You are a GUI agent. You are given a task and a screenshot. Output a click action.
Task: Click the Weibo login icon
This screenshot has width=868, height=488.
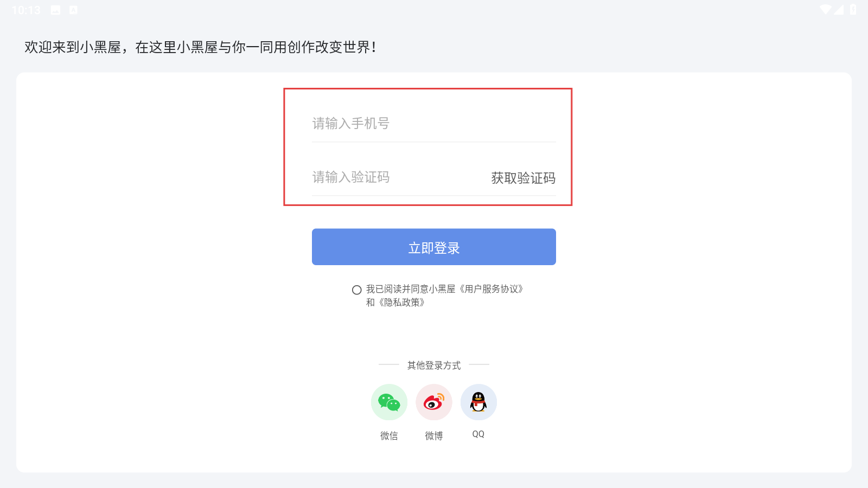[x=434, y=402]
